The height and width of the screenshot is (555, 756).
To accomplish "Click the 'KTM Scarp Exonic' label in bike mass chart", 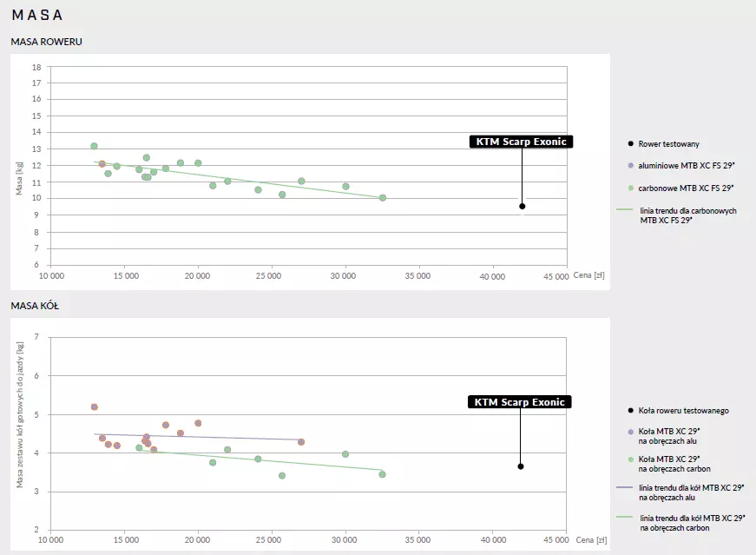I will coord(521,142).
